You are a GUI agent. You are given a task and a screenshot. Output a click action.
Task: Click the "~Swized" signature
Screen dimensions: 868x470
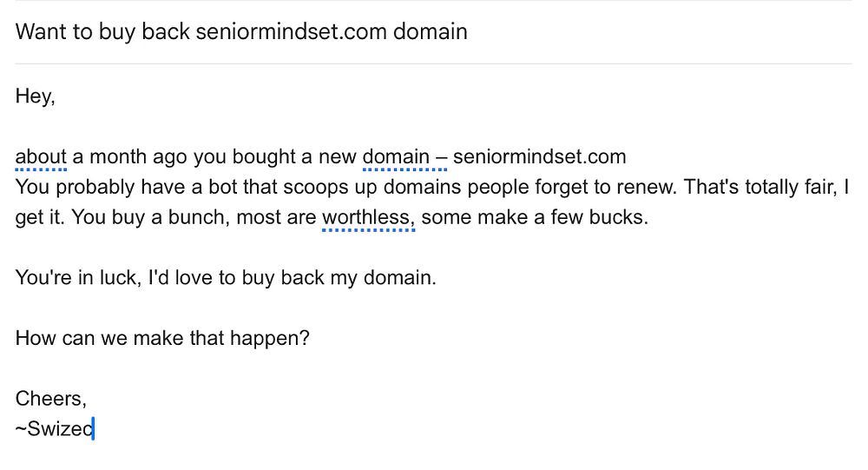tap(54, 429)
